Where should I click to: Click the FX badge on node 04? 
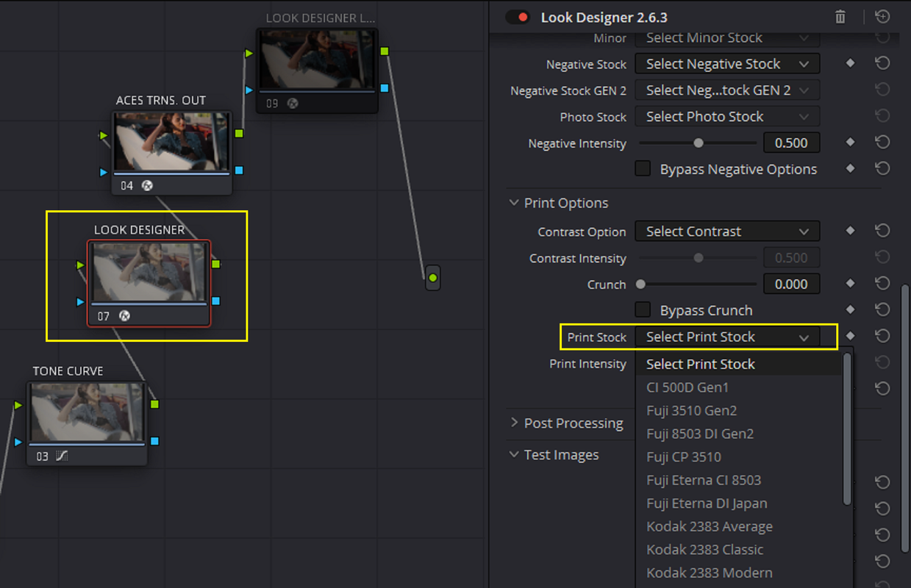147,186
